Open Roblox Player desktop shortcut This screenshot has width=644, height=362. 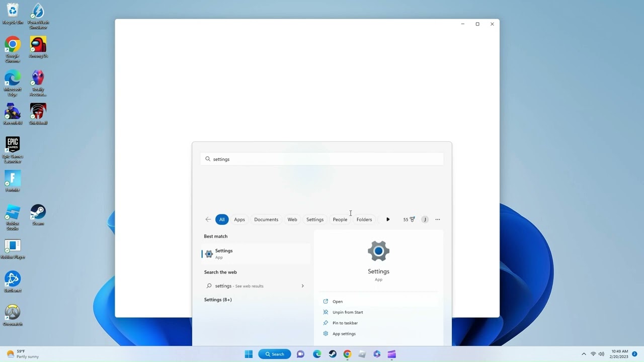pos(13,248)
